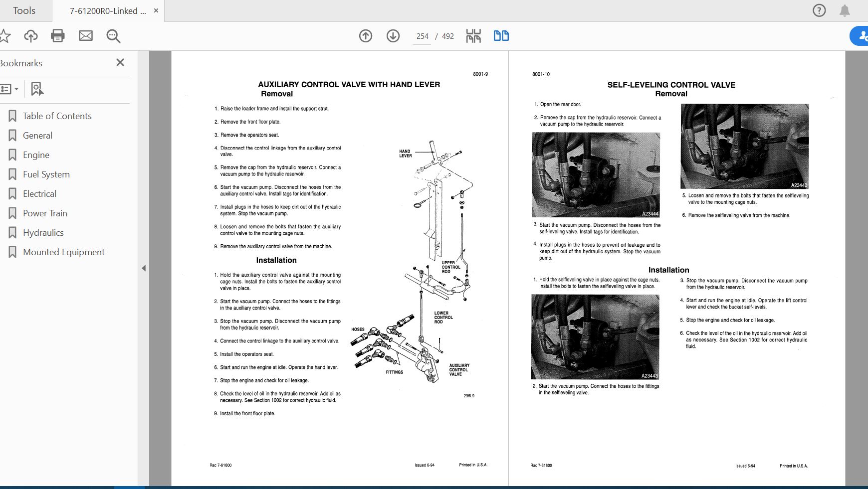The height and width of the screenshot is (489, 868).
Task: Open the Power Train bookmark
Action: tap(45, 213)
